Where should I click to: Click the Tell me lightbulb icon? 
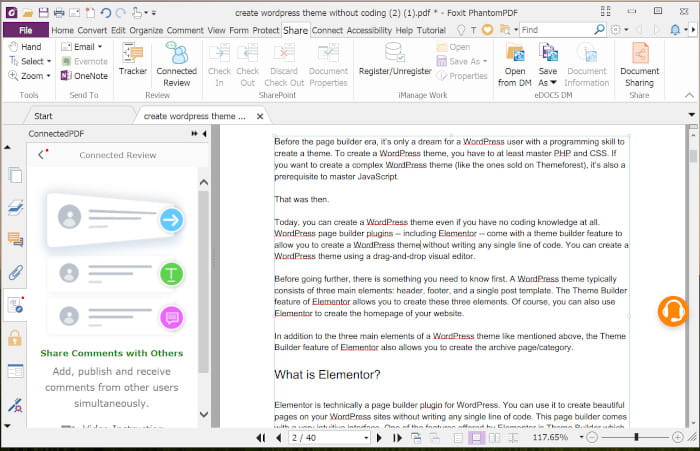(461, 30)
